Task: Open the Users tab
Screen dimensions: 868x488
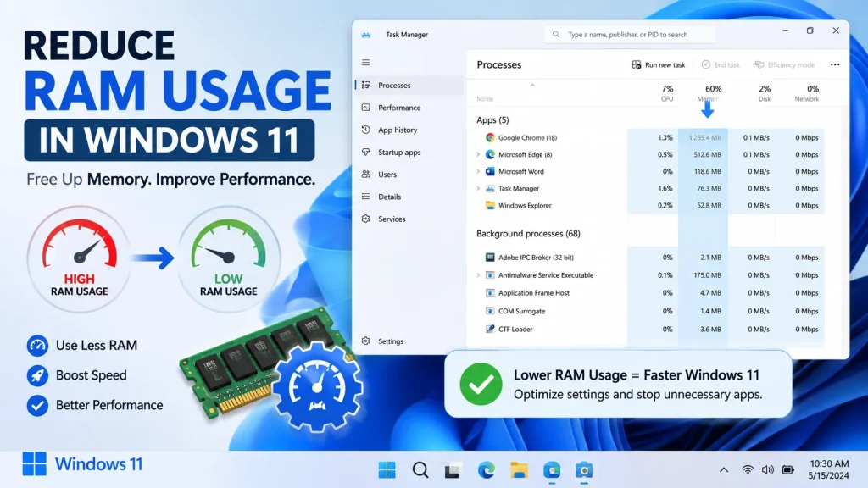Action: [x=409, y=175]
